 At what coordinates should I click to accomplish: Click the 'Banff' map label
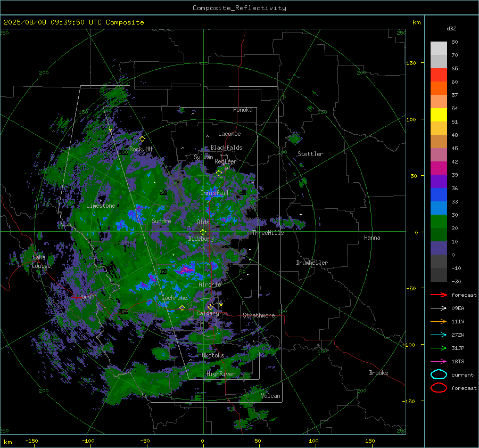click(88, 297)
